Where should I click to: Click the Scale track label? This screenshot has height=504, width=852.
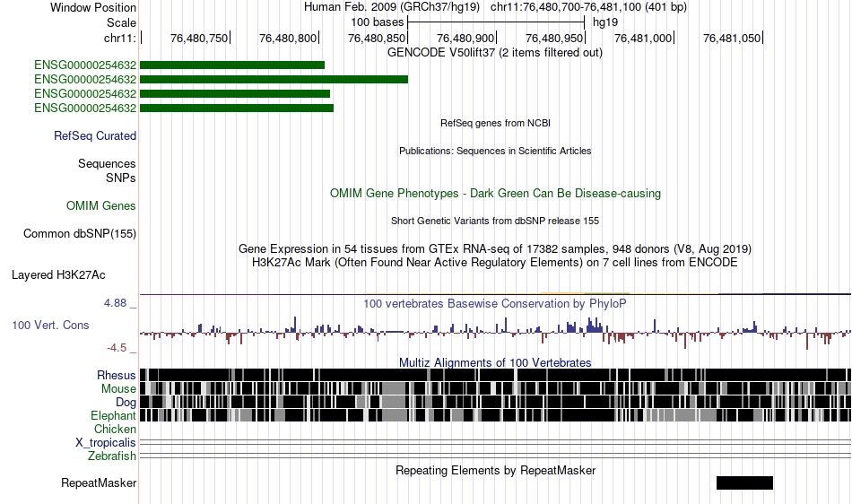pos(121,22)
